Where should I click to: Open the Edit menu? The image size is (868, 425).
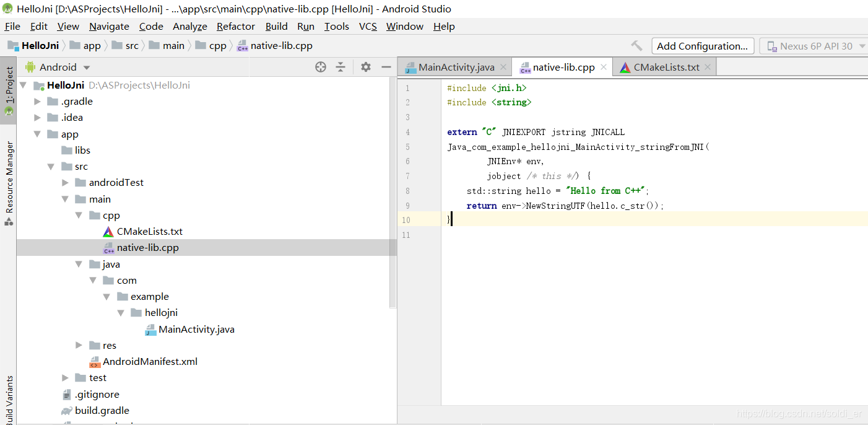tap(38, 26)
